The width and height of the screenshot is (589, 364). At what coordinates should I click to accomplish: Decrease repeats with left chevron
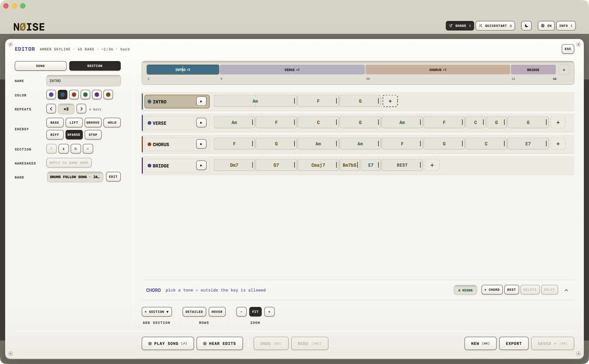click(51, 109)
